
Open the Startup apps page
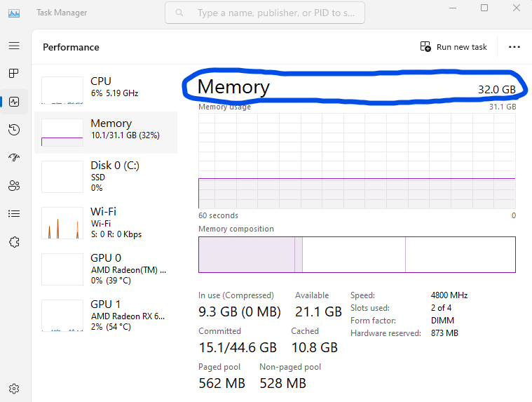point(14,157)
